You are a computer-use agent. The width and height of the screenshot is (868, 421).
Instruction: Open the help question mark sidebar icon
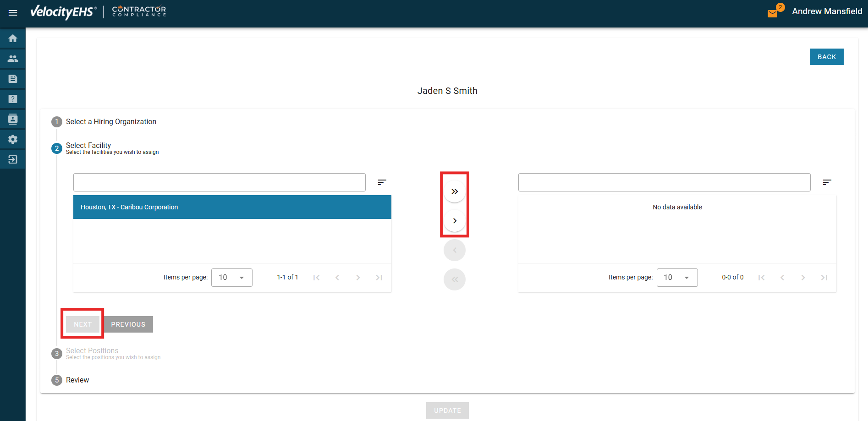pyautogui.click(x=13, y=99)
